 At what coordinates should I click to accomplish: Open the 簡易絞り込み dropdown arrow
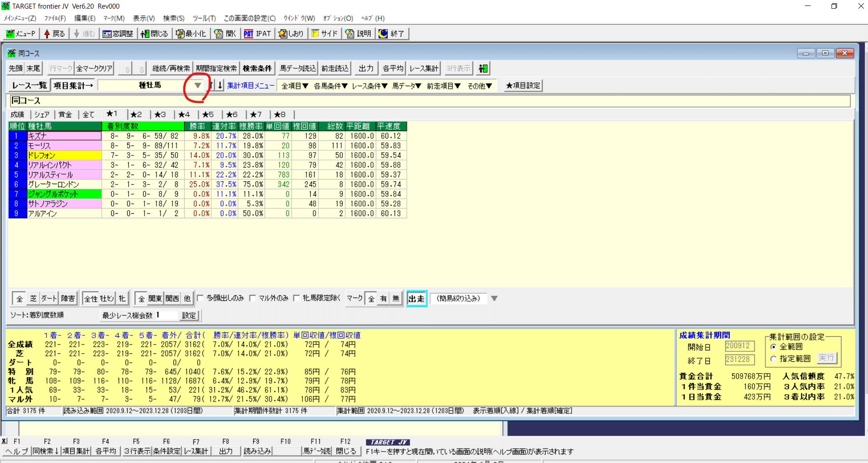(x=494, y=298)
